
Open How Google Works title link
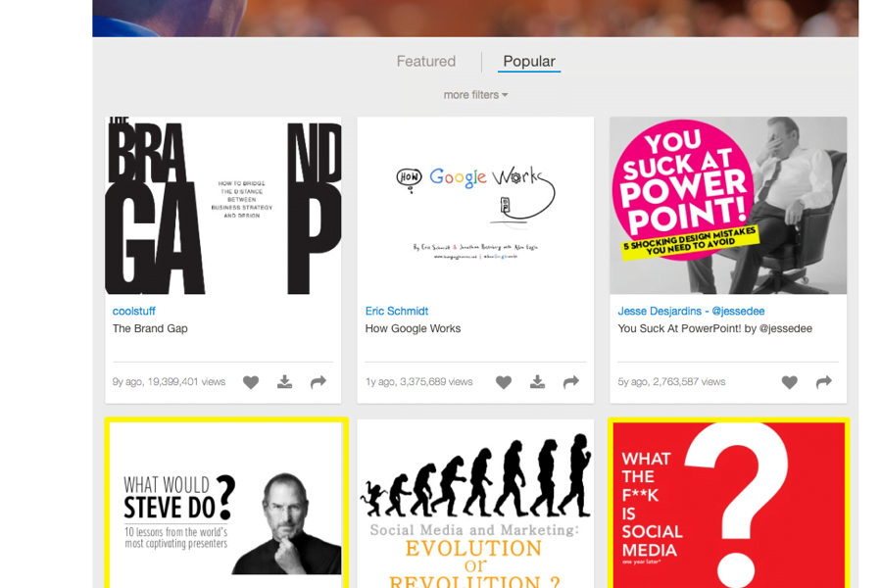coord(413,328)
